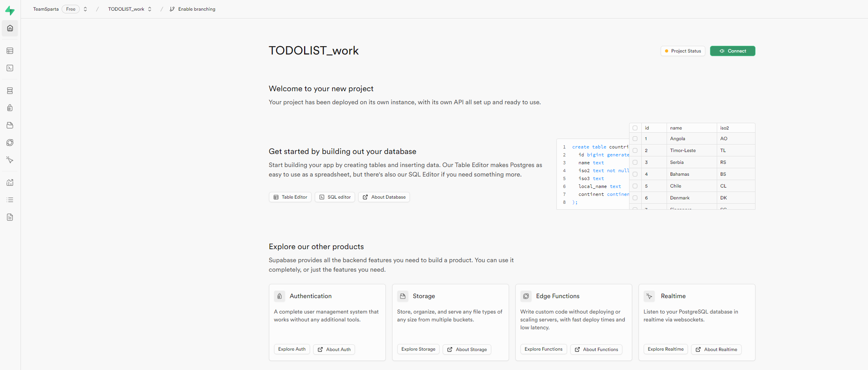Viewport: 868px width, 370px height.
Task: Check the Timor-Leste row checkbox
Action: click(x=635, y=150)
